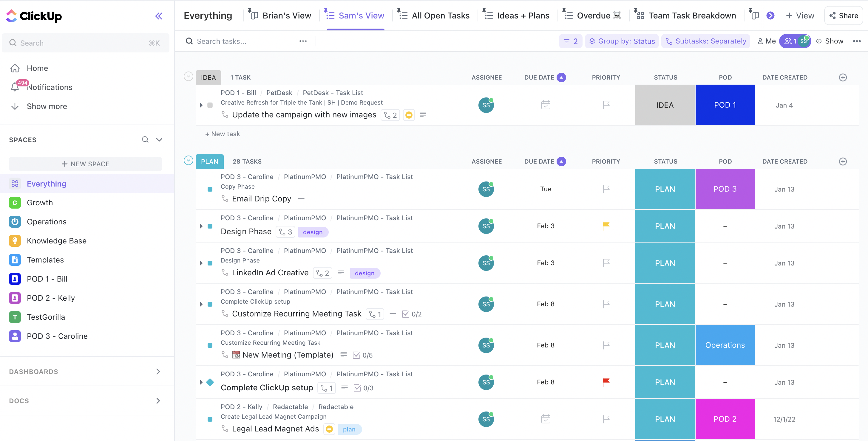
Task: Click + New task under IDEA
Action: point(223,134)
